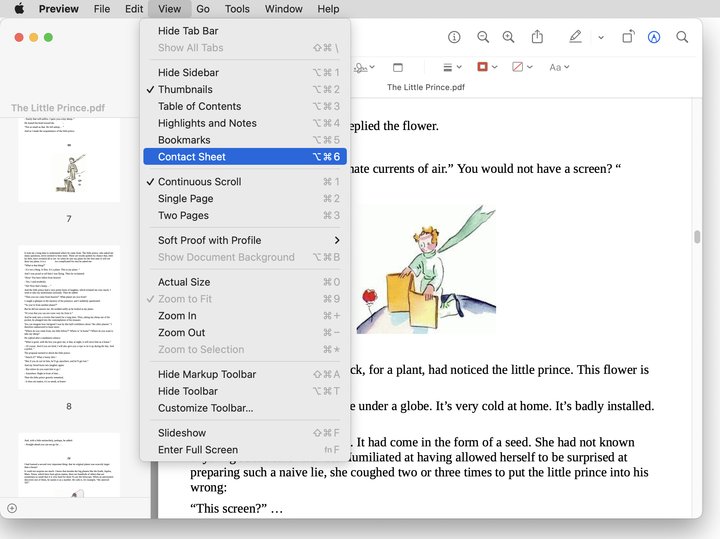Viewport: 720px width, 539px height.
Task: Choose Hide Markup Toolbar
Action: tap(245, 374)
